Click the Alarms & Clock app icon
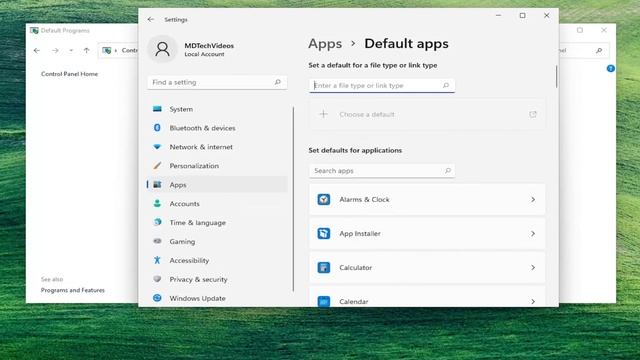 pos(324,199)
